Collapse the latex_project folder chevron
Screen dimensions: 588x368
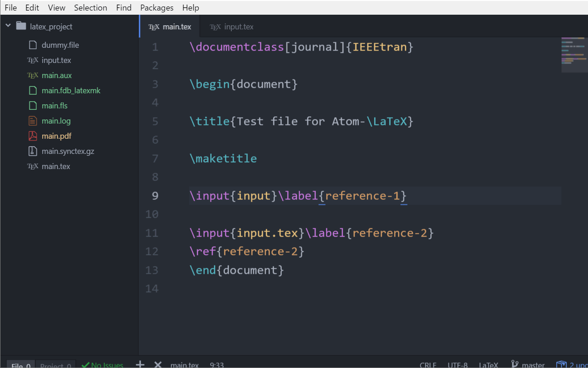pyautogui.click(x=8, y=26)
